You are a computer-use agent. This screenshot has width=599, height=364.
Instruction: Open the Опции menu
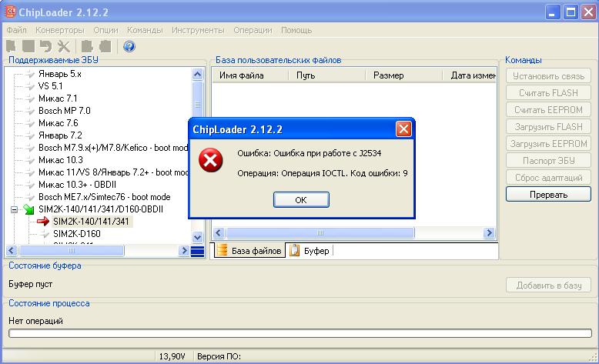(105, 30)
